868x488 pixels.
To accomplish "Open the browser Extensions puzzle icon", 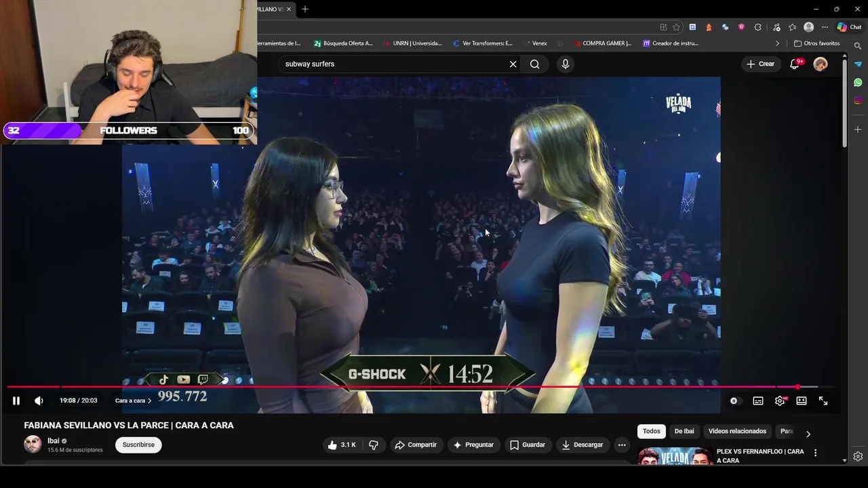I will point(757,27).
